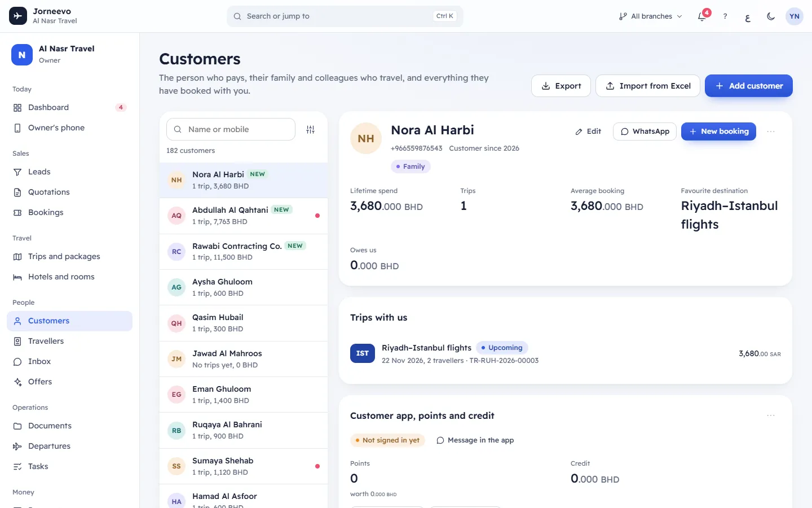This screenshot has width=812, height=508.
Task: Message the customer via WhatsApp button
Action: click(x=645, y=132)
